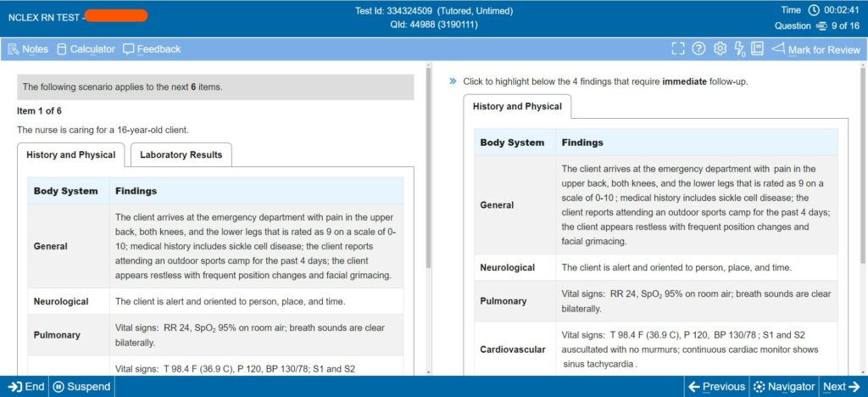
Task: Mark this question for review
Action: 816,49
